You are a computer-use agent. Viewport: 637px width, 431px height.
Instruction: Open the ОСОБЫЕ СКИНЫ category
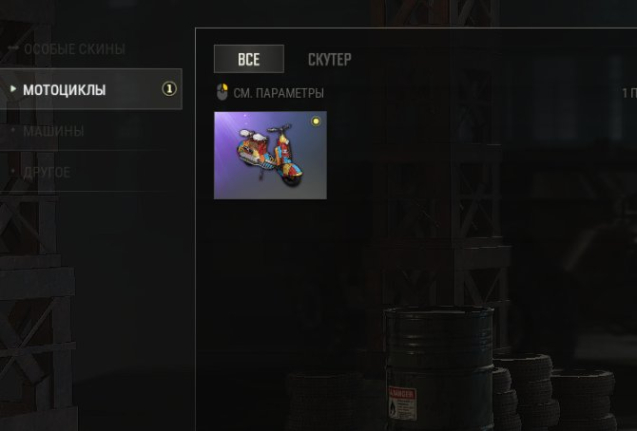point(74,49)
